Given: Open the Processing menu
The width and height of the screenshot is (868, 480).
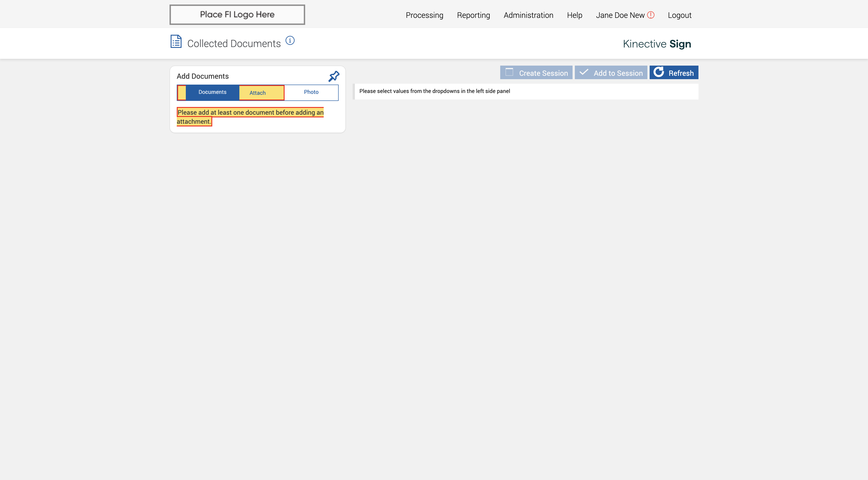Looking at the screenshot, I should (x=424, y=15).
